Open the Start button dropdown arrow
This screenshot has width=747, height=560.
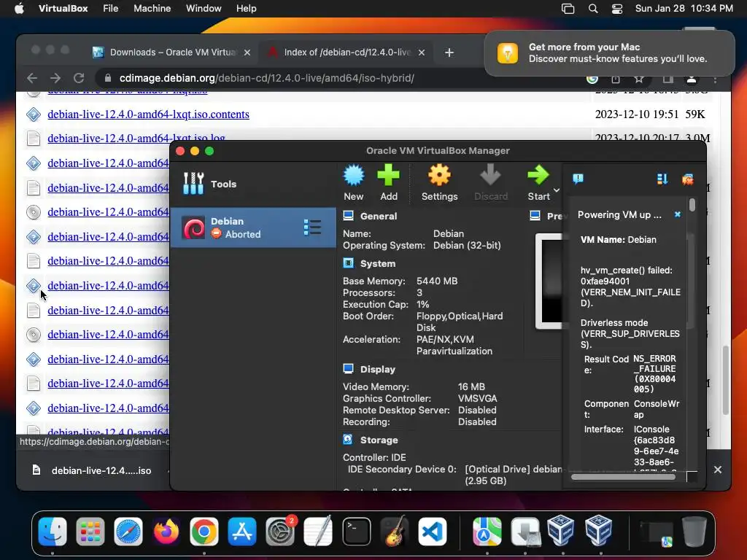[556, 190]
